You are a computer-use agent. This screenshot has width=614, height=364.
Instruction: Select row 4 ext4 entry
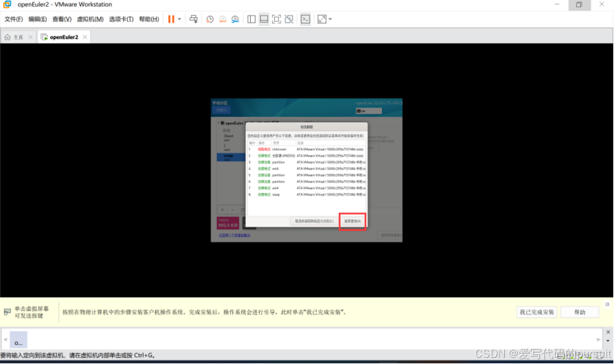point(306,169)
